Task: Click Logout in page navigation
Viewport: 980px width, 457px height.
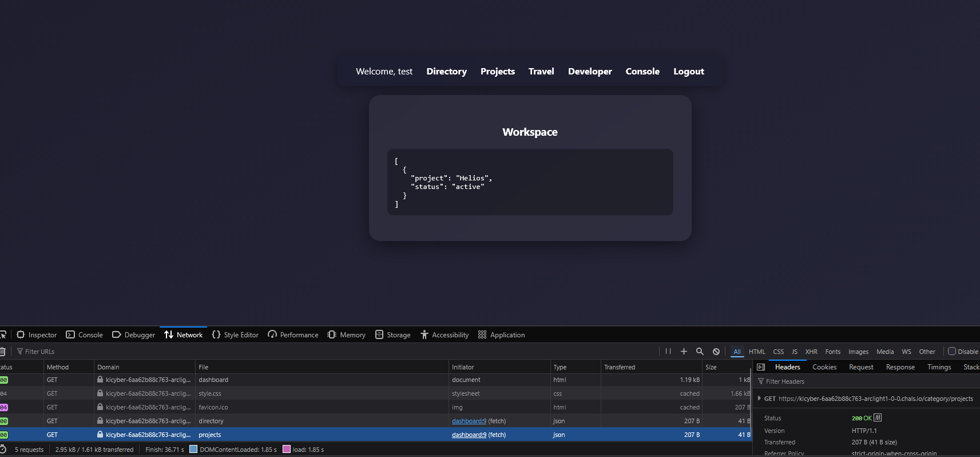Action: tap(689, 72)
